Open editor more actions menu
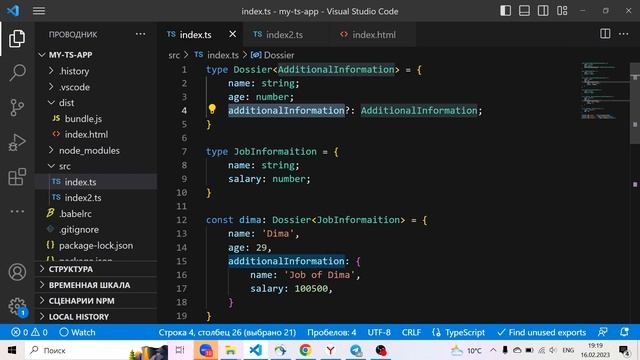The image size is (640, 360). coord(624,34)
